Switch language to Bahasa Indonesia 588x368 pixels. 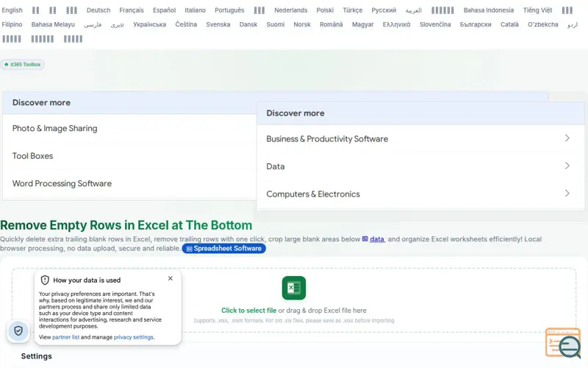tap(489, 10)
